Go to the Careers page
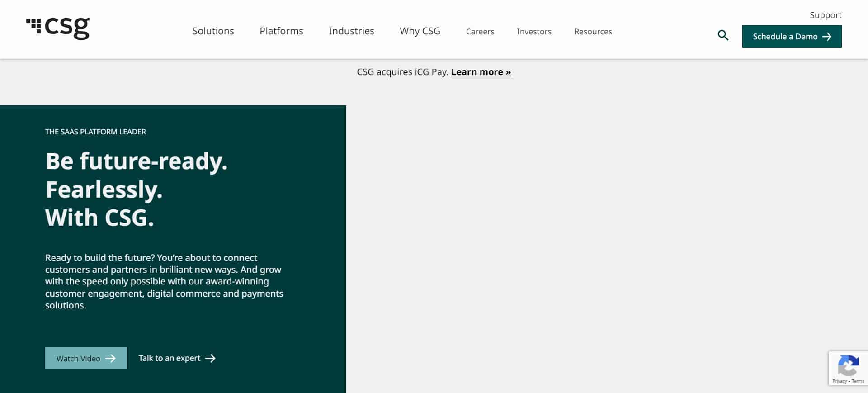 (480, 32)
